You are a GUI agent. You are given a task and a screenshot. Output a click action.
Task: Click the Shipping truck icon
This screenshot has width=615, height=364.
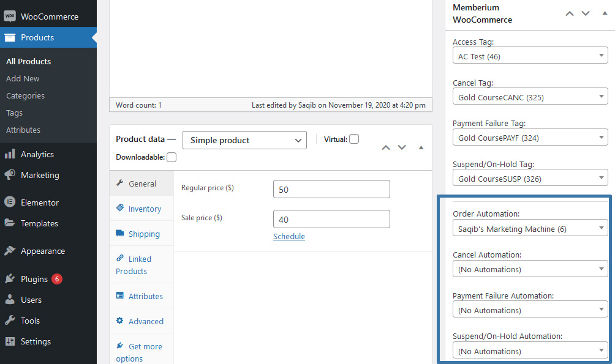[120, 233]
